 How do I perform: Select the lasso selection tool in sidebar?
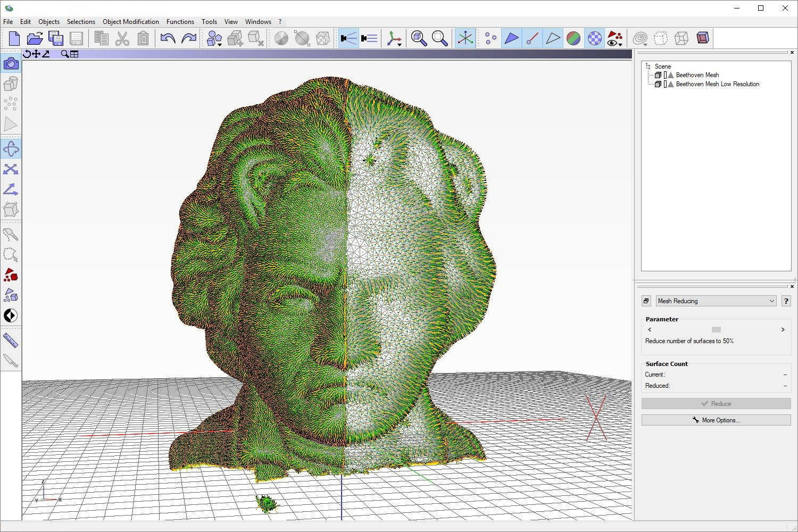(11, 255)
